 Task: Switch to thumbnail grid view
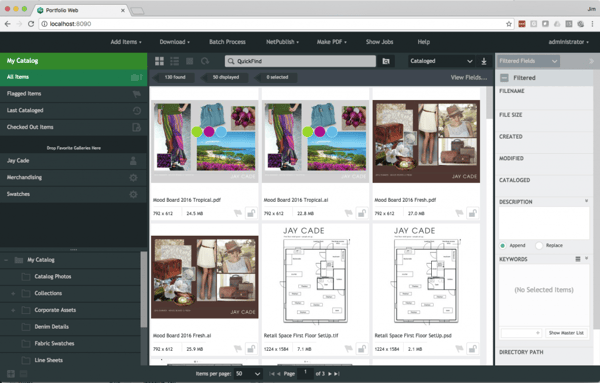tap(159, 61)
